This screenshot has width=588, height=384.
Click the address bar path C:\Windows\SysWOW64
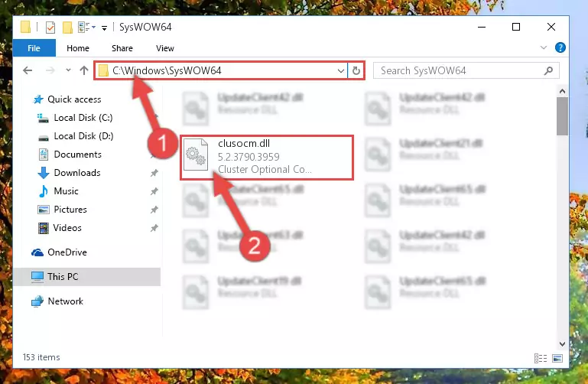point(167,70)
